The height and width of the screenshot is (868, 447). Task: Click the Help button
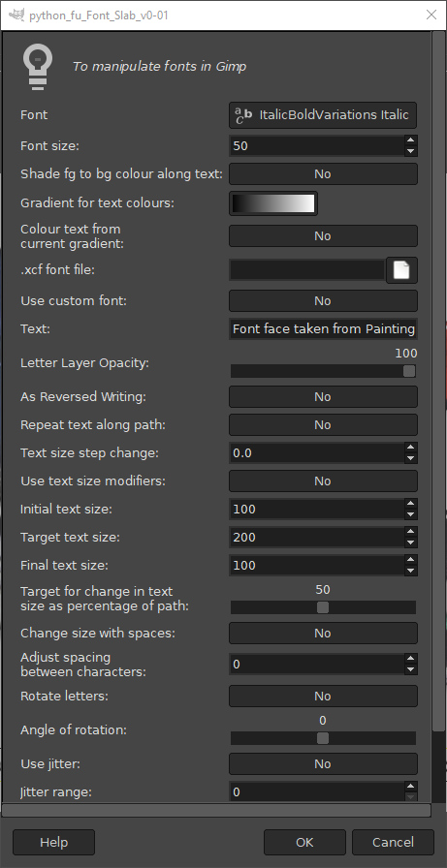click(x=53, y=842)
